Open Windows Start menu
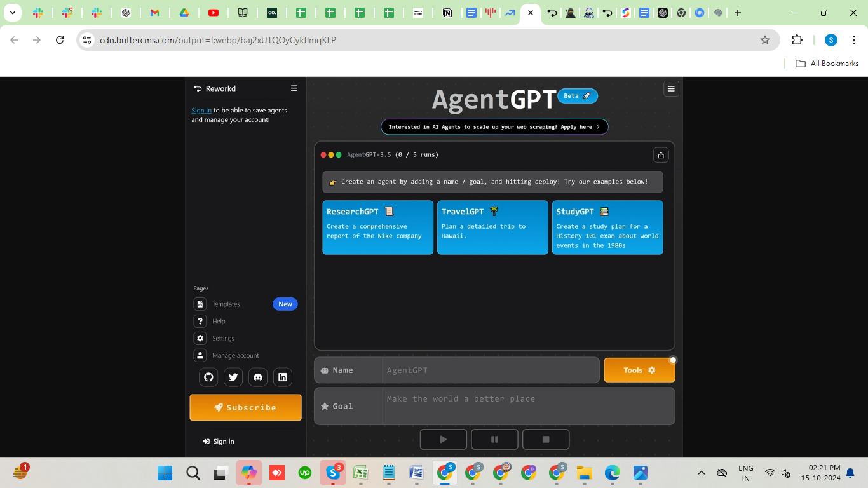This screenshot has width=868, height=488. tap(165, 473)
